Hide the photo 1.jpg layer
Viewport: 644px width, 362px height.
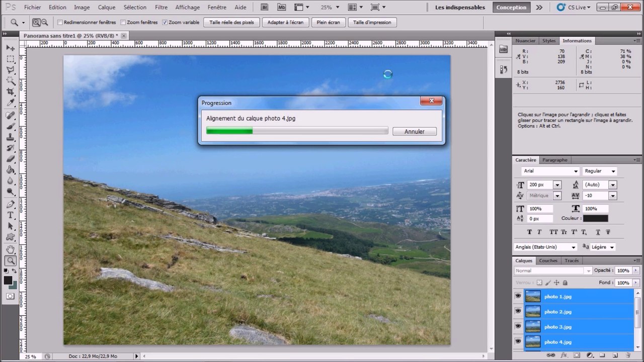click(x=518, y=297)
